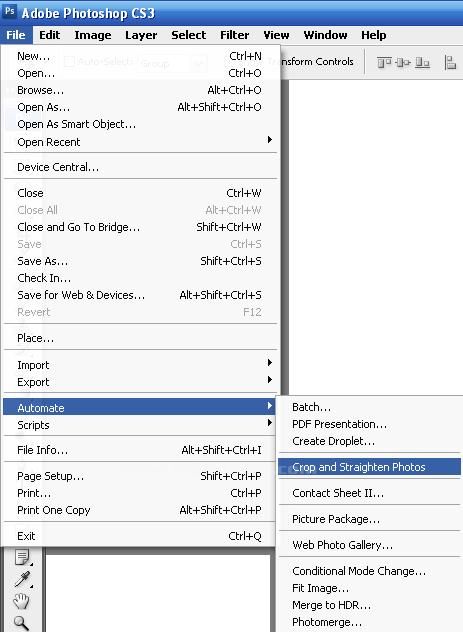
Task: Click the Align Bottom Edges icon
Action: click(422, 62)
